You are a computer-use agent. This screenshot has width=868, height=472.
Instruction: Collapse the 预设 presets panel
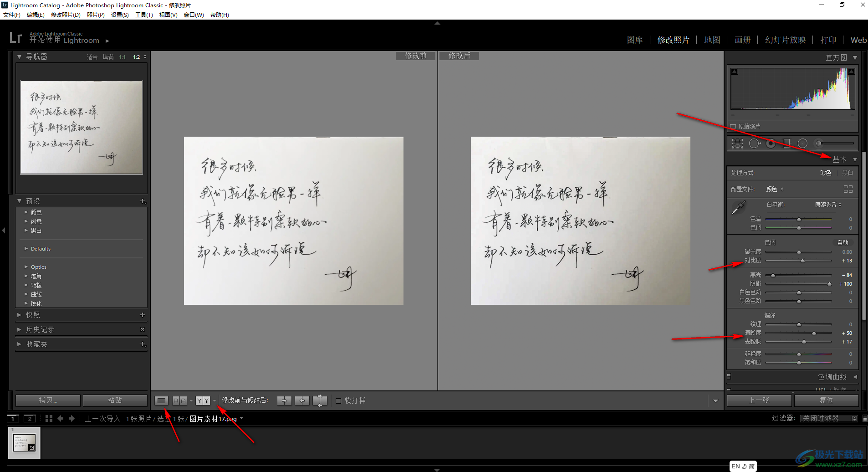tap(20, 201)
